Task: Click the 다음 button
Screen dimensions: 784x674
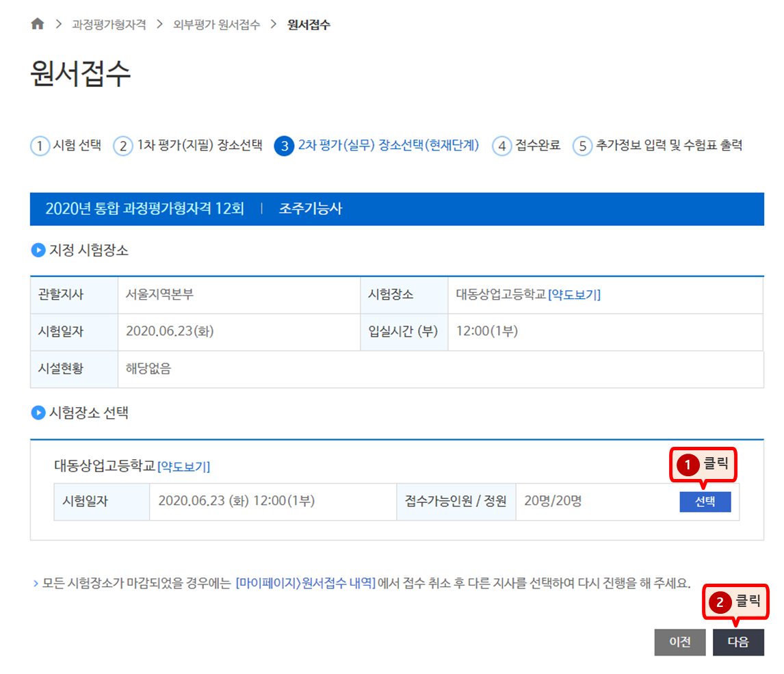Action: 738,642
